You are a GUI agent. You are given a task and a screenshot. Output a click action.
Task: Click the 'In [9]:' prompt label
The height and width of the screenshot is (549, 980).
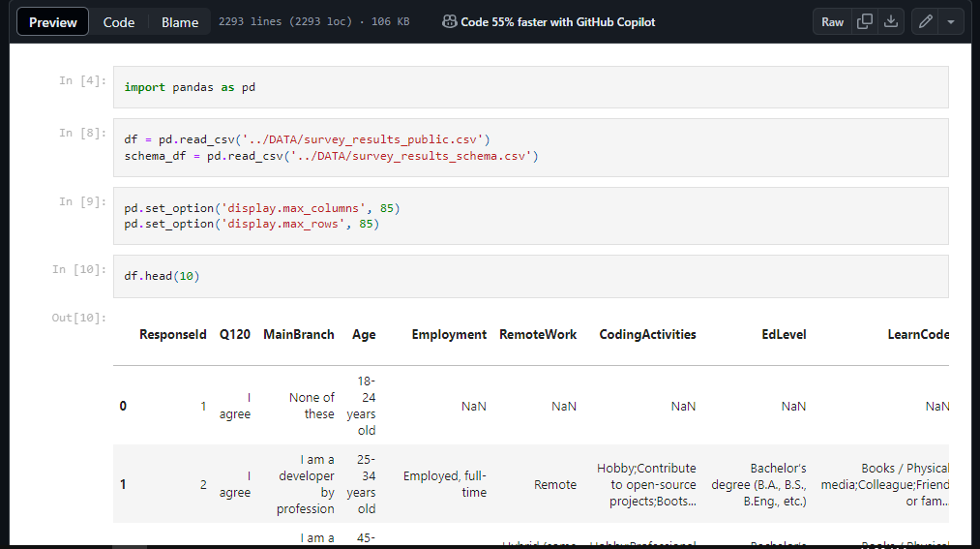pos(82,201)
